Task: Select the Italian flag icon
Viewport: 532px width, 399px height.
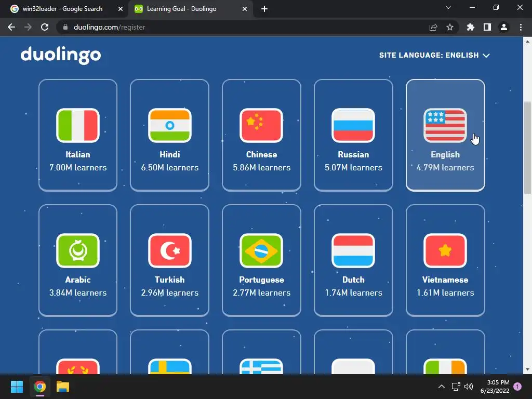Action: 78,126
